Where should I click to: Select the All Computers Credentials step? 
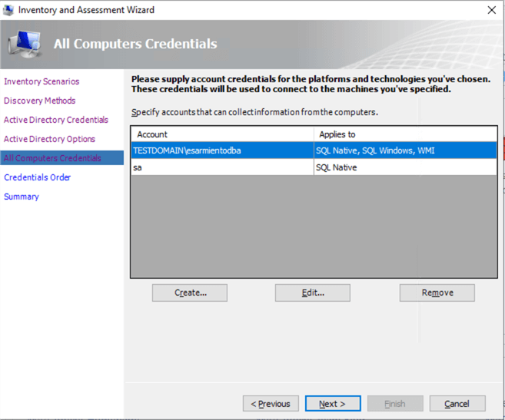click(61, 158)
